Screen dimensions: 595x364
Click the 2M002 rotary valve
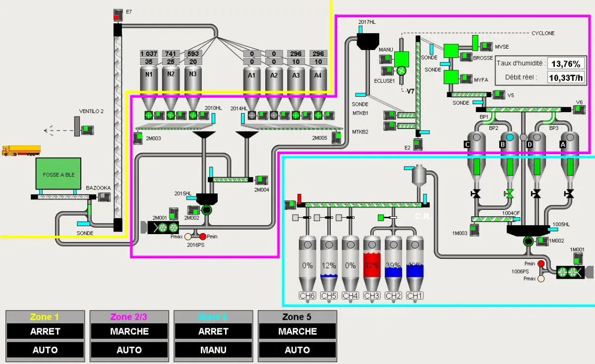tap(207, 210)
